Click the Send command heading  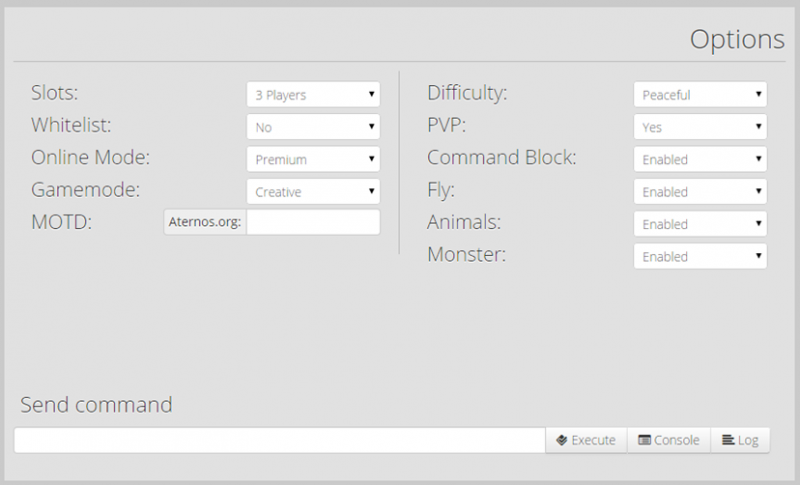[96, 405]
